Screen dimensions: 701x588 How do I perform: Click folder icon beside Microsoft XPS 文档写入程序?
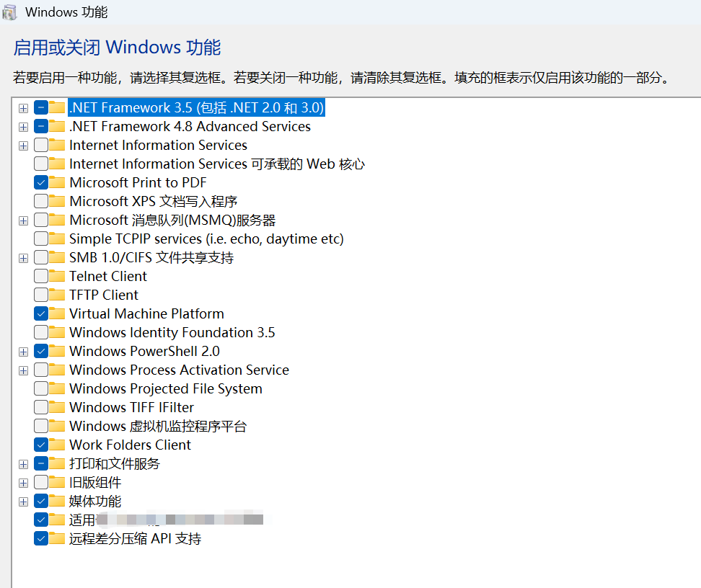pos(57,202)
